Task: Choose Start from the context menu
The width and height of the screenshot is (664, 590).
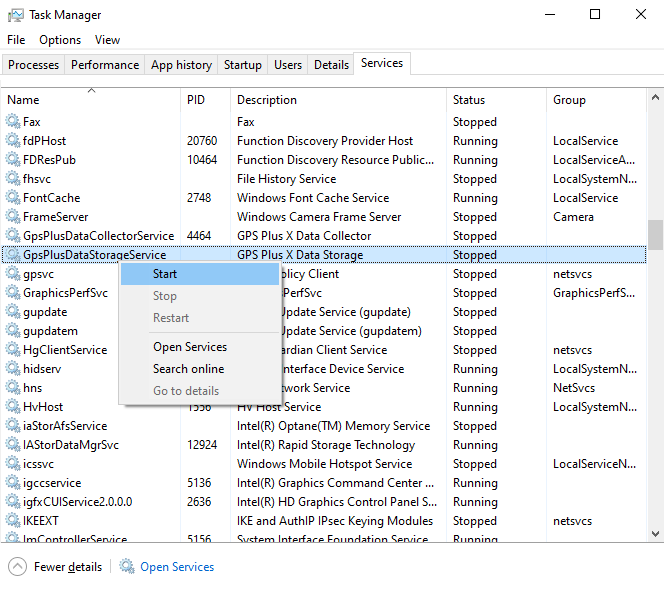Action: [x=165, y=274]
